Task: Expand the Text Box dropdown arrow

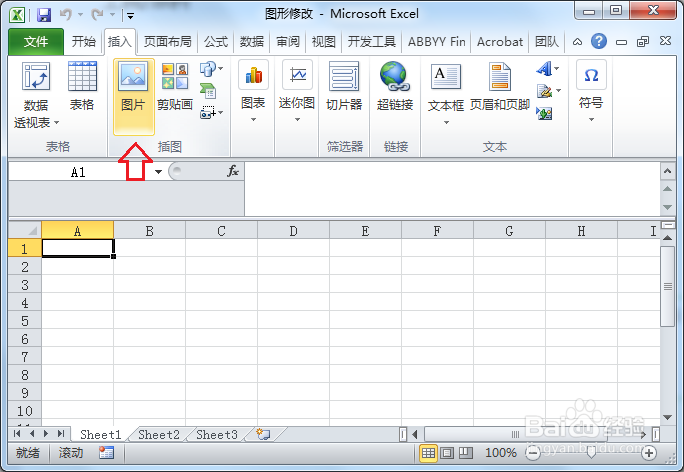Action: click(446, 123)
